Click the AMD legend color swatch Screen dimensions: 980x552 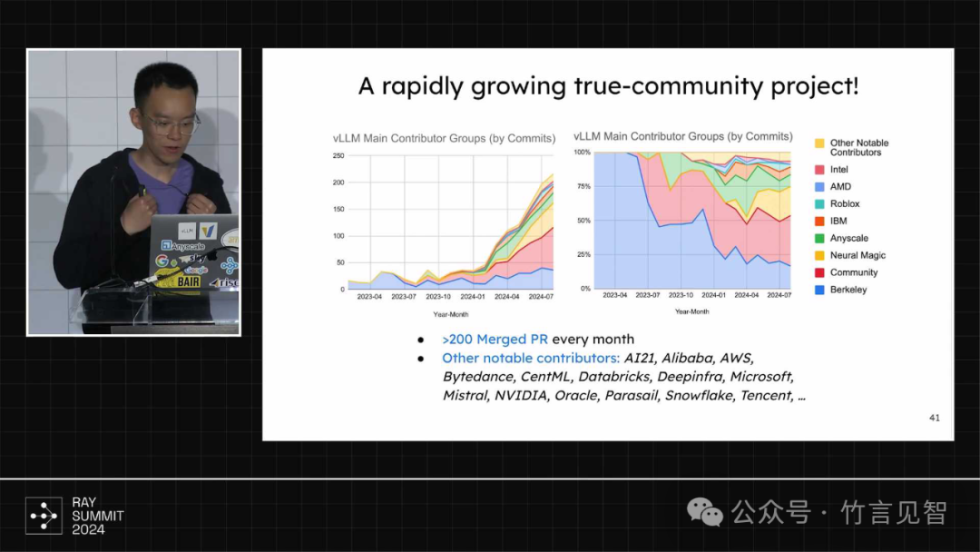[x=819, y=187]
